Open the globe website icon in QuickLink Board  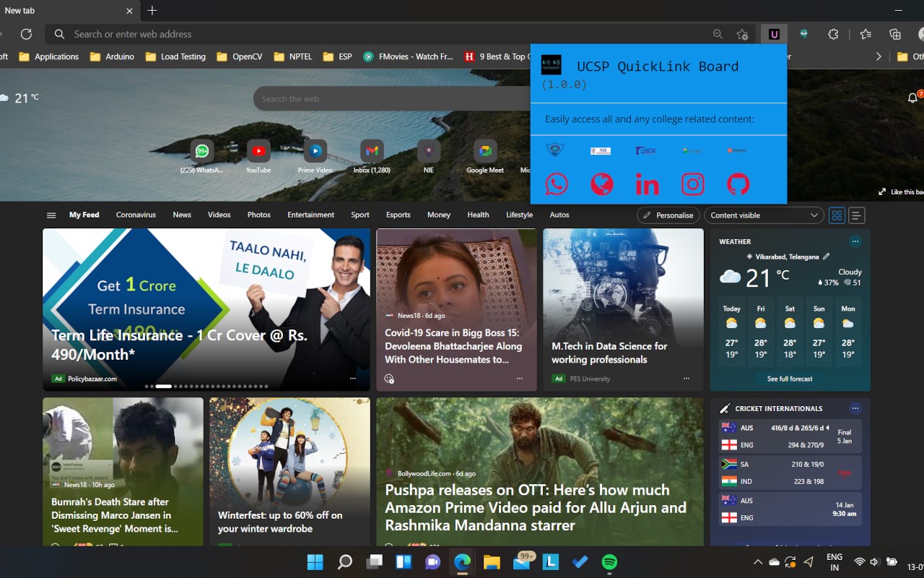tap(602, 184)
